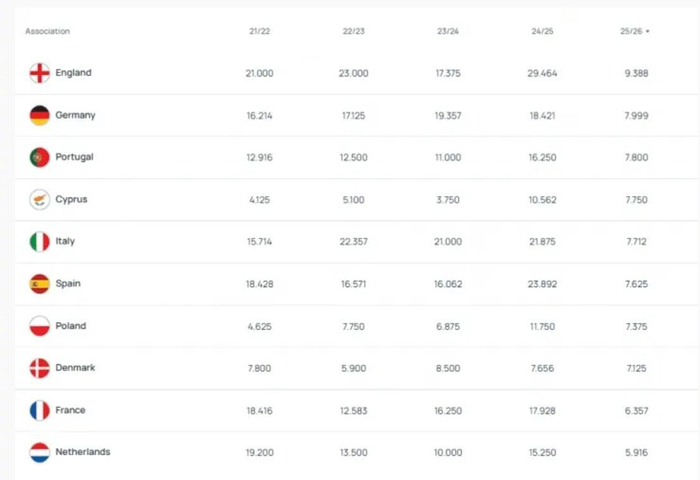Click the Spain flag icon
Image resolution: width=700 pixels, height=480 pixels.
40,284
